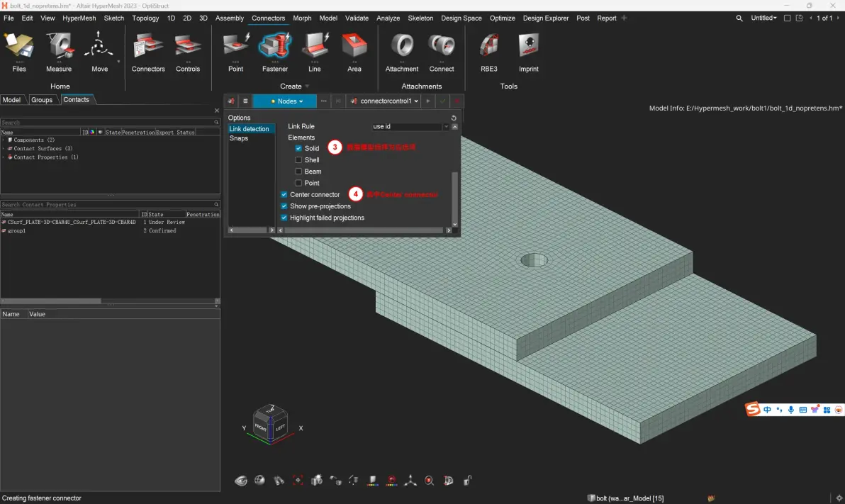Choose the Imprint tool
Screen dimensions: 845x504
pyautogui.click(x=528, y=52)
